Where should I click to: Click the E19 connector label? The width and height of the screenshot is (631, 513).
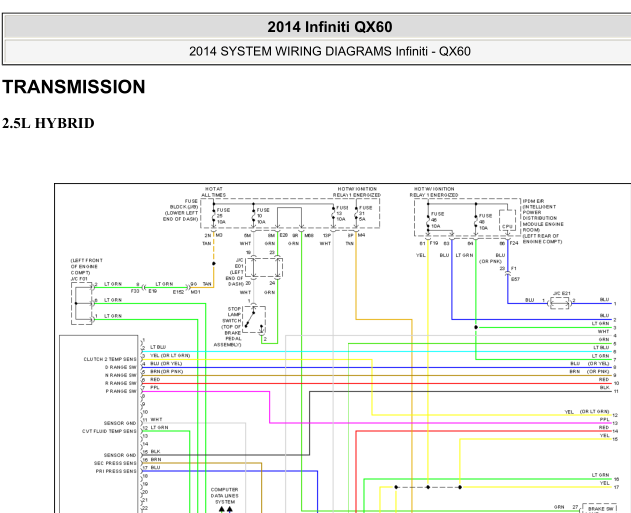coord(152,290)
